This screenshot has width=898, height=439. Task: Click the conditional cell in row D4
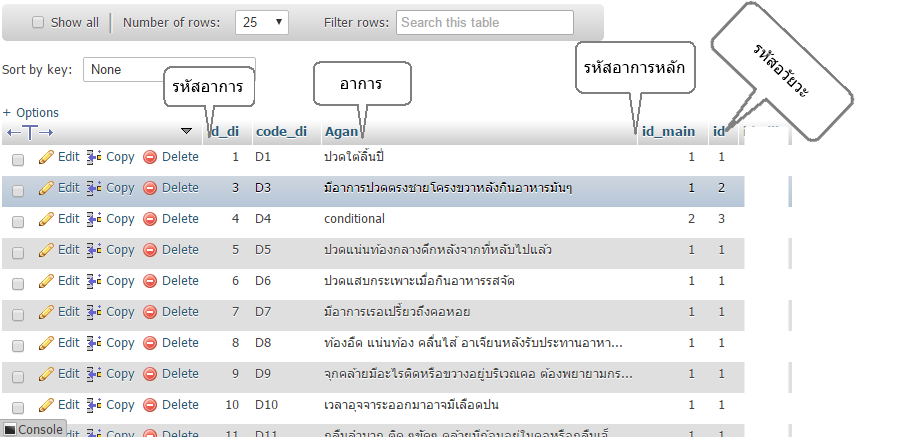pyautogui.click(x=355, y=219)
